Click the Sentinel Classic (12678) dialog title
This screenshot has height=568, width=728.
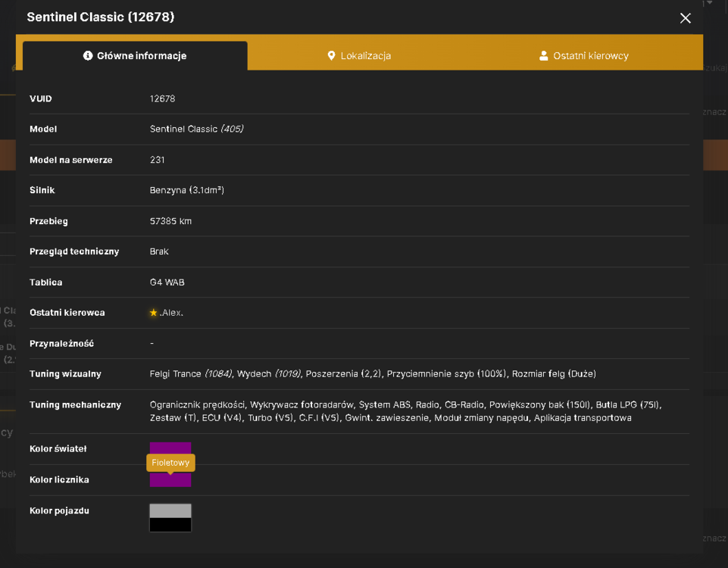(101, 17)
